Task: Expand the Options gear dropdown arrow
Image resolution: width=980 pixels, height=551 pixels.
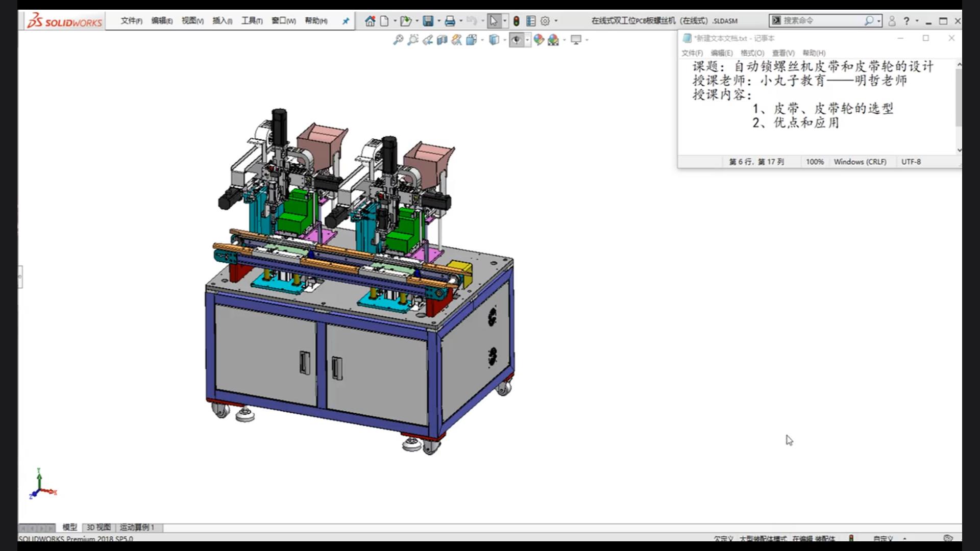Action: tap(556, 21)
